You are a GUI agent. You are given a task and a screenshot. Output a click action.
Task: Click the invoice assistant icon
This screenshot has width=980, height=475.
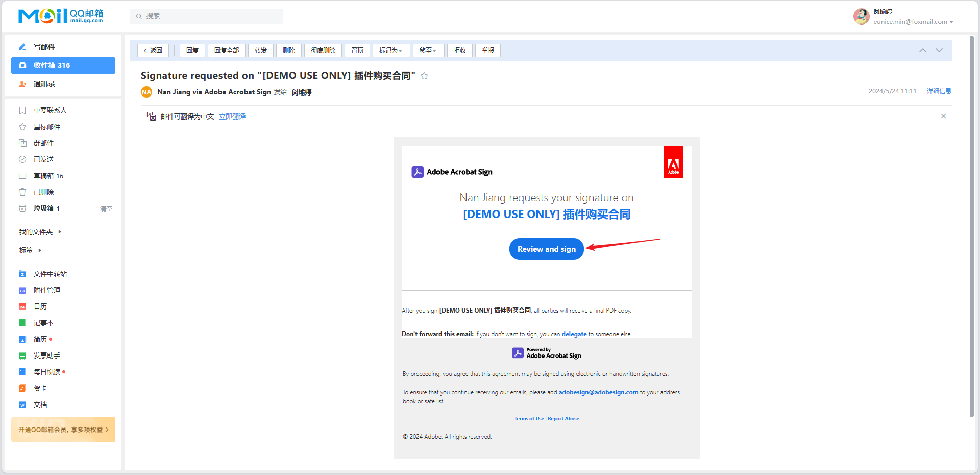coord(22,355)
